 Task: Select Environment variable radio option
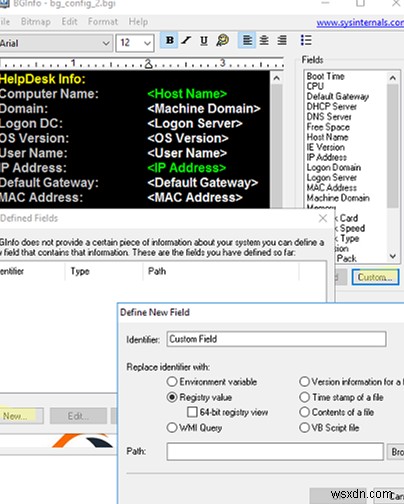[x=172, y=382]
